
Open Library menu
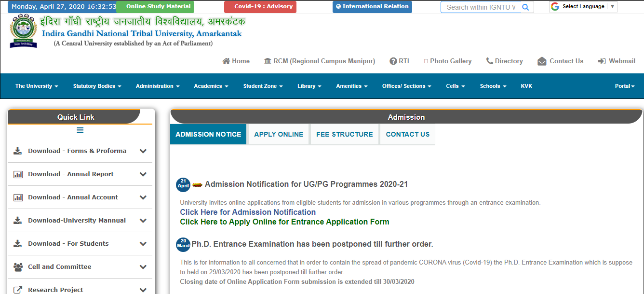309,86
